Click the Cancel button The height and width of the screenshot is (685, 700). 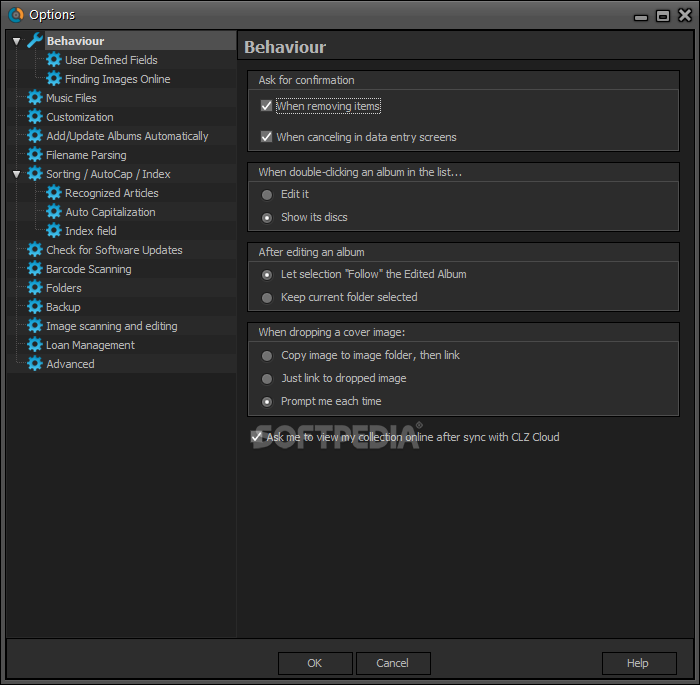(393, 663)
